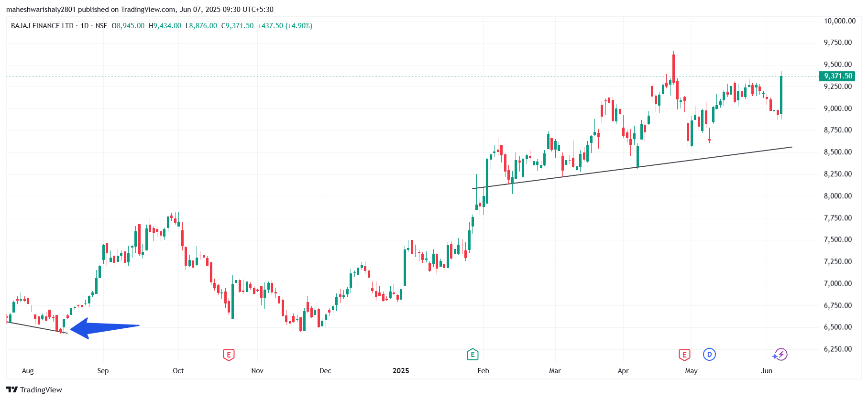
Task: Click the Jun label on time axis
Action: 767,371
